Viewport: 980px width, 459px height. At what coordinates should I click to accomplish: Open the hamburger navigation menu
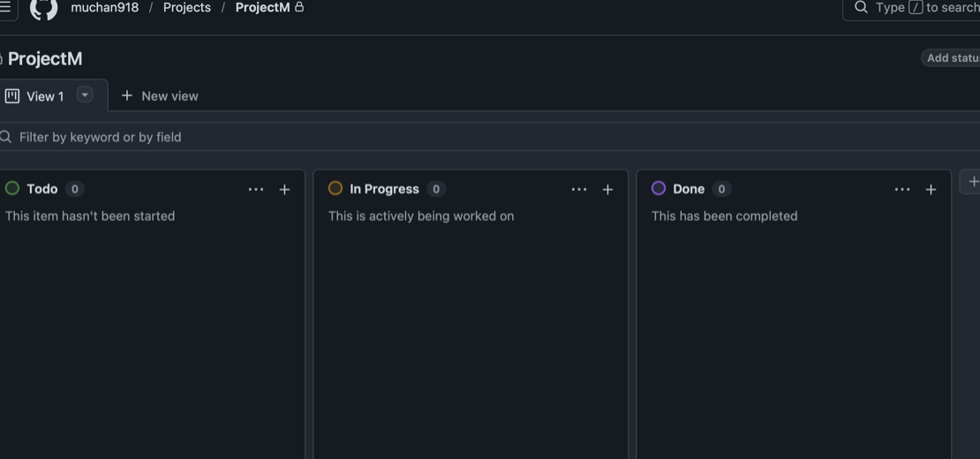(5, 7)
